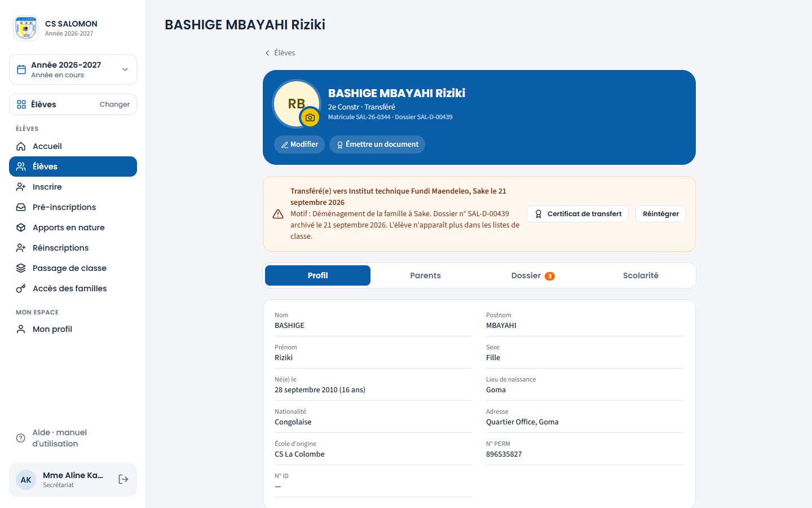Click the postnom value MBAYAHI
This screenshot has height=508, width=812.
click(x=501, y=326)
